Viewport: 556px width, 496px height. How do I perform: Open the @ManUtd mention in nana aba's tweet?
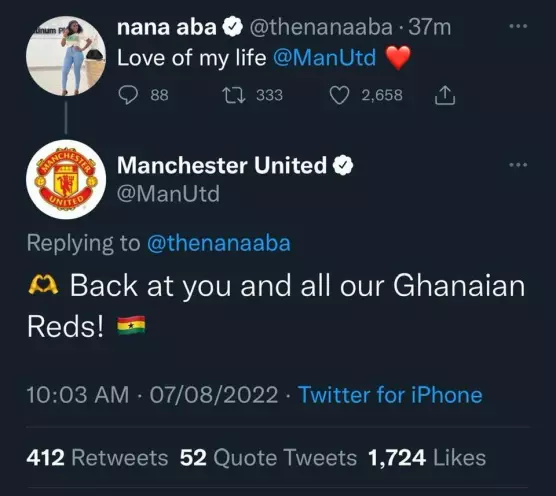click(x=324, y=58)
